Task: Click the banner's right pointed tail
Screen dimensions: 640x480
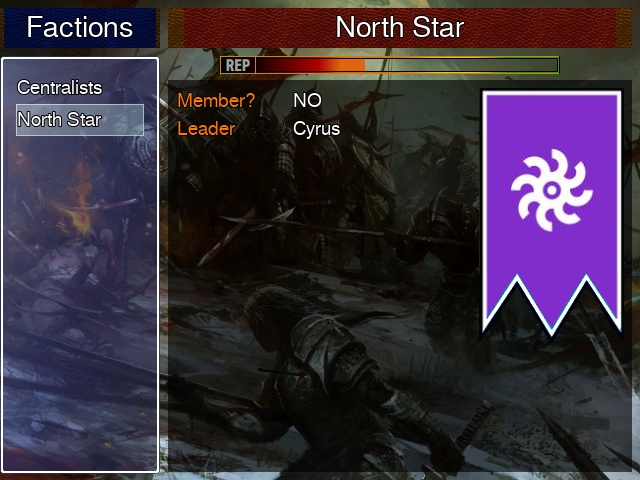Action: 604,304
